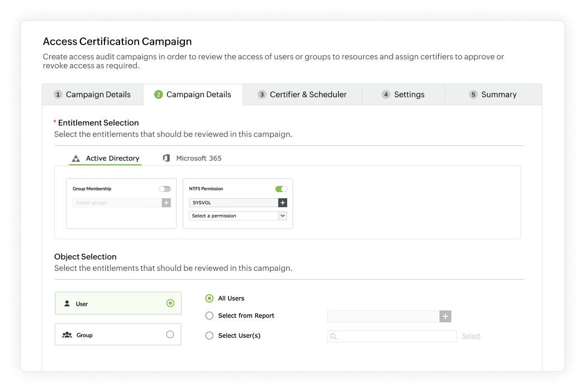Click the plus icon beside Select from Report field
This screenshot has height=392, width=585.
445,317
